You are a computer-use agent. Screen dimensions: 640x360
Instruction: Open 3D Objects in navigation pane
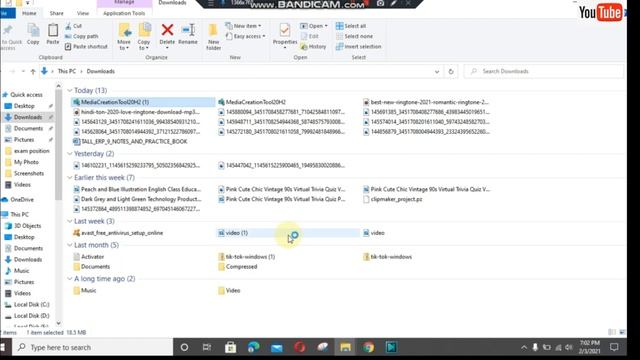click(23, 226)
